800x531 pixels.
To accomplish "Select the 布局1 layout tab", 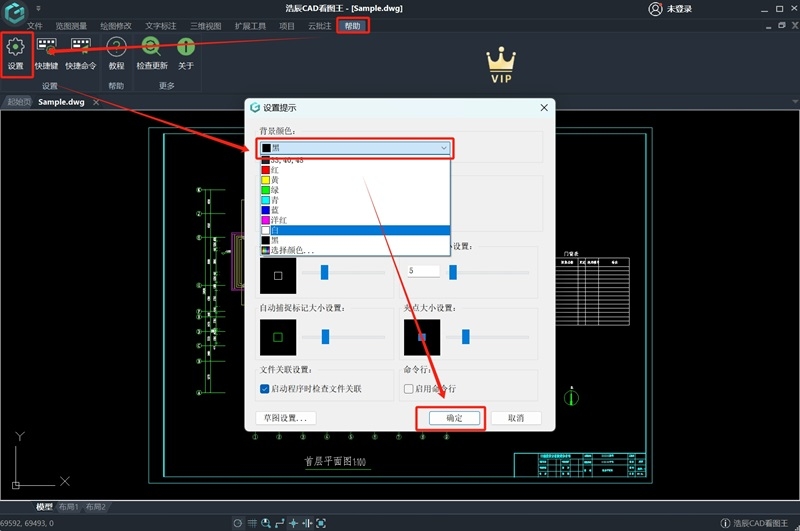I will click(68, 507).
